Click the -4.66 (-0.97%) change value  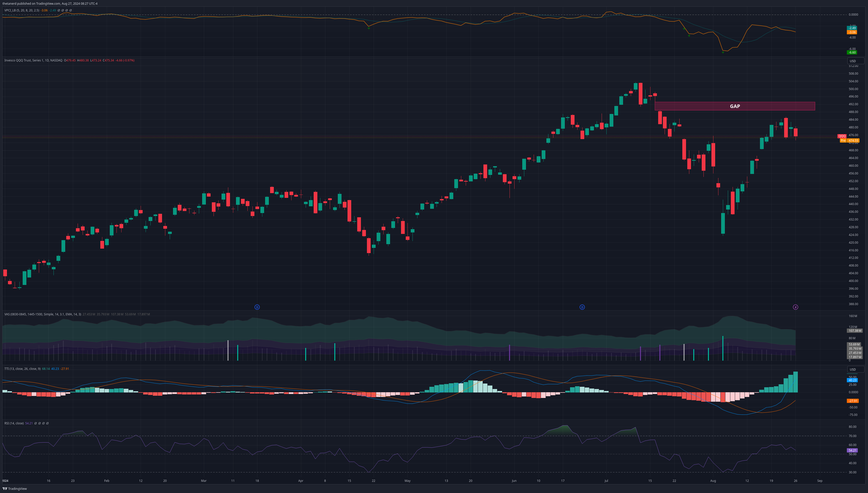point(125,60)
